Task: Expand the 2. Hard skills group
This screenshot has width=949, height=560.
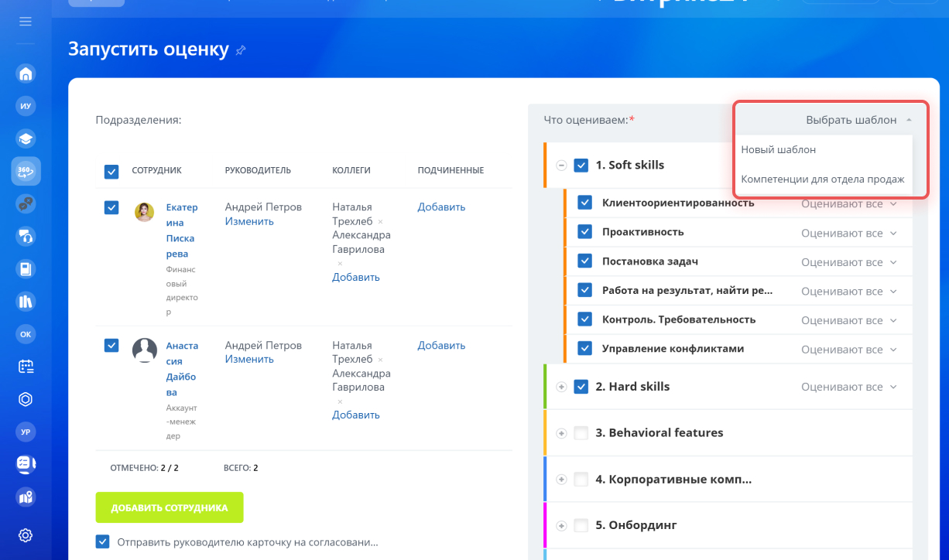Action: click(561, 387)
